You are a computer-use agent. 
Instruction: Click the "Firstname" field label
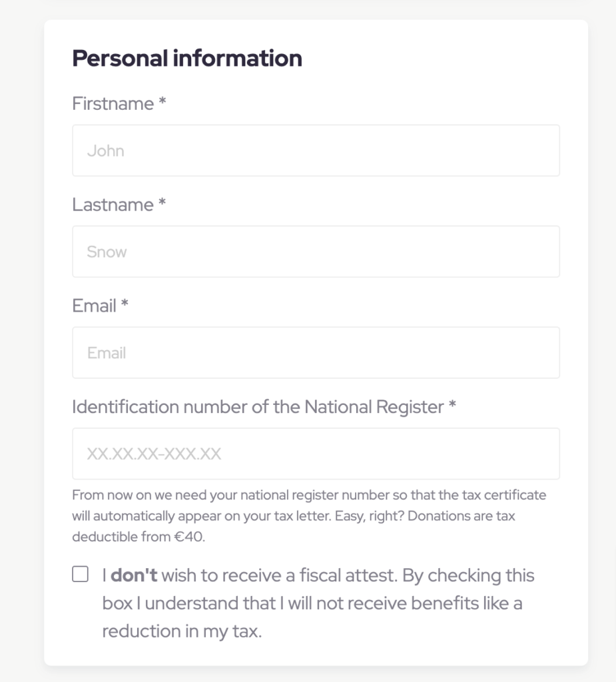[113, 104]
